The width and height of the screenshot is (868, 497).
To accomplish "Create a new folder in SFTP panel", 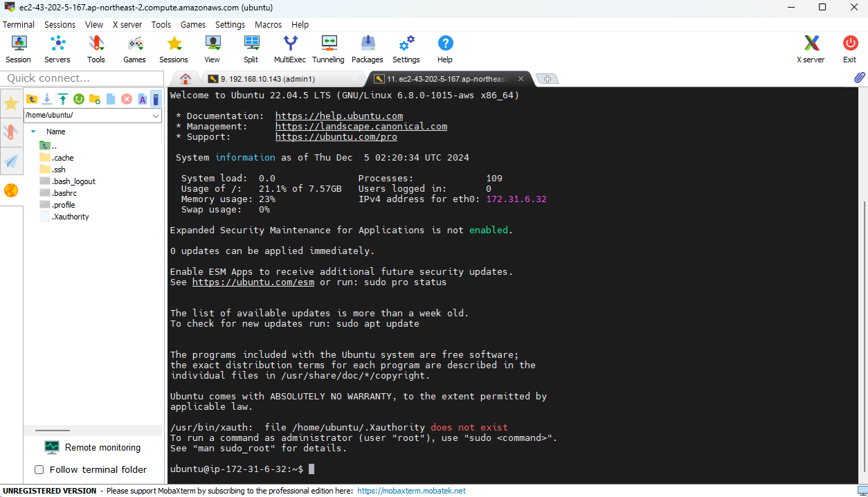I will (x=95, y=99).
